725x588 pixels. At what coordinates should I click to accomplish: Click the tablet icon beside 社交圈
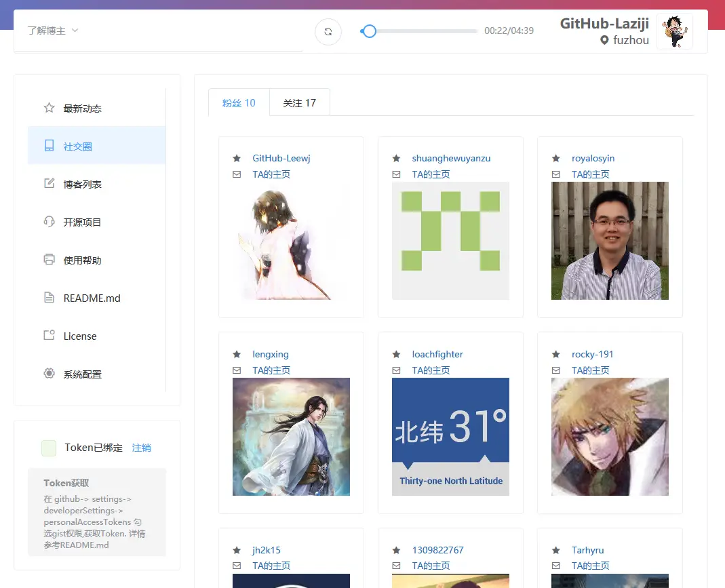pyautogui.click(x=49, y=146)
